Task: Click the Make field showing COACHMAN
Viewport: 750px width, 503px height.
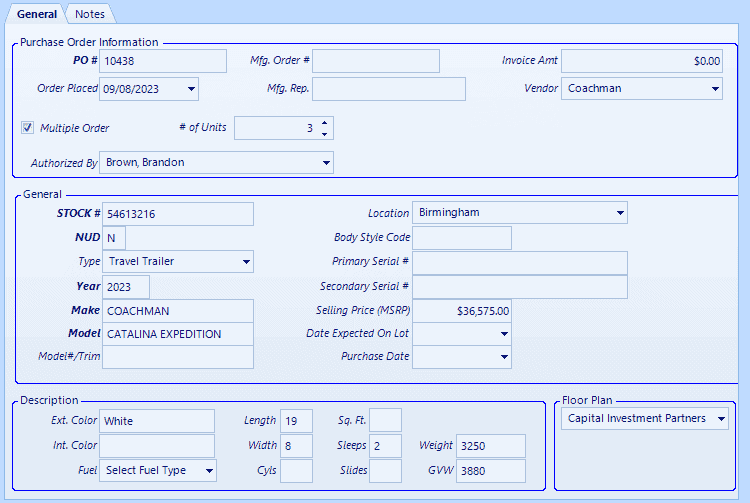Action: pos(178,311)
